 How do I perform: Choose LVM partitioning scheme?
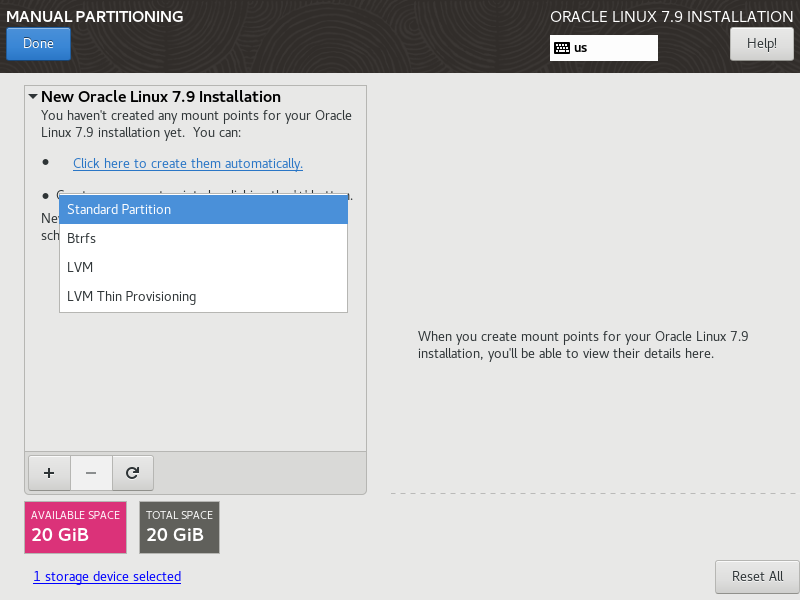[x=204, y=267]
